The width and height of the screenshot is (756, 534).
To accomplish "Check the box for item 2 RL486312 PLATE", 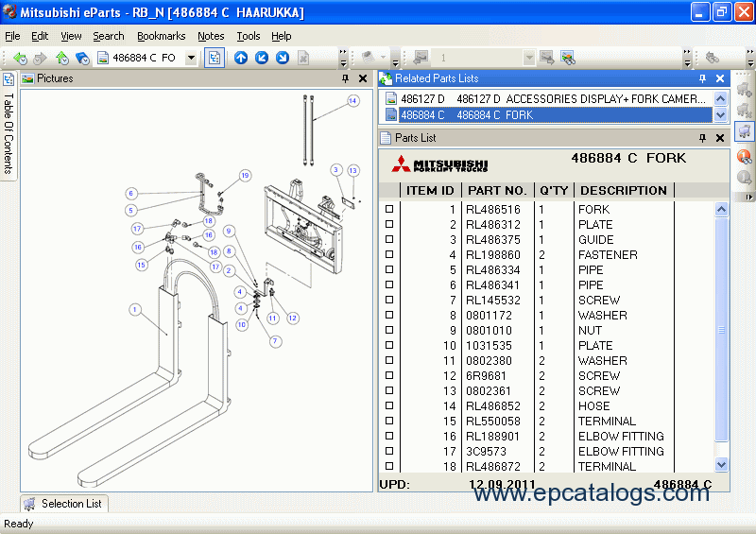I will tap(389, 224).
